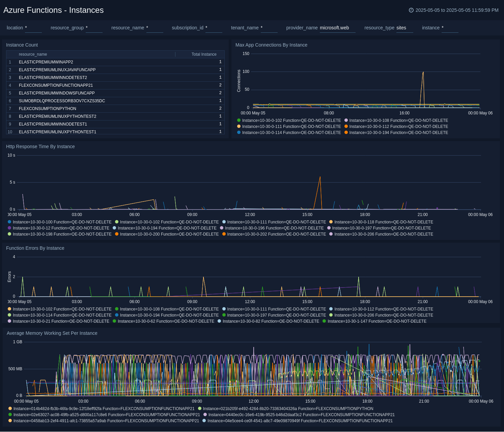
Task: Select the FLEXCONSUMPTIONFUNCTIONAPP21 table row
Action: click(115, 85)
